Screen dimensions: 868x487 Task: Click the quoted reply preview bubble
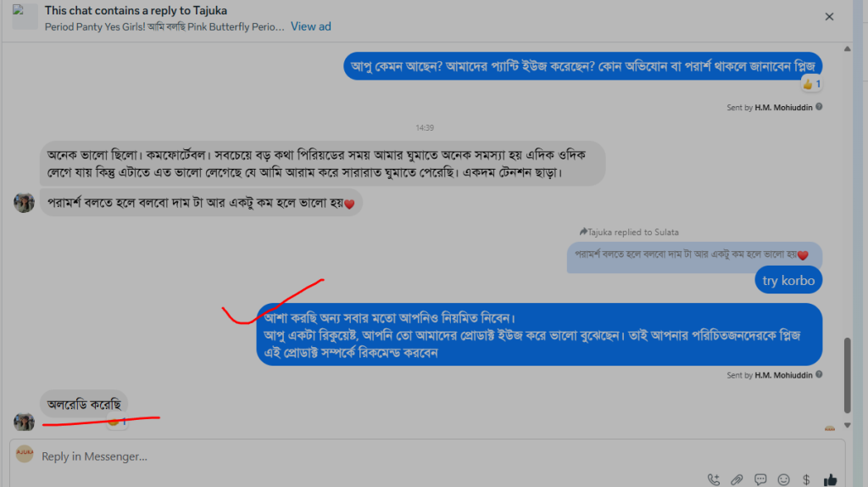(x=694, y=256)
